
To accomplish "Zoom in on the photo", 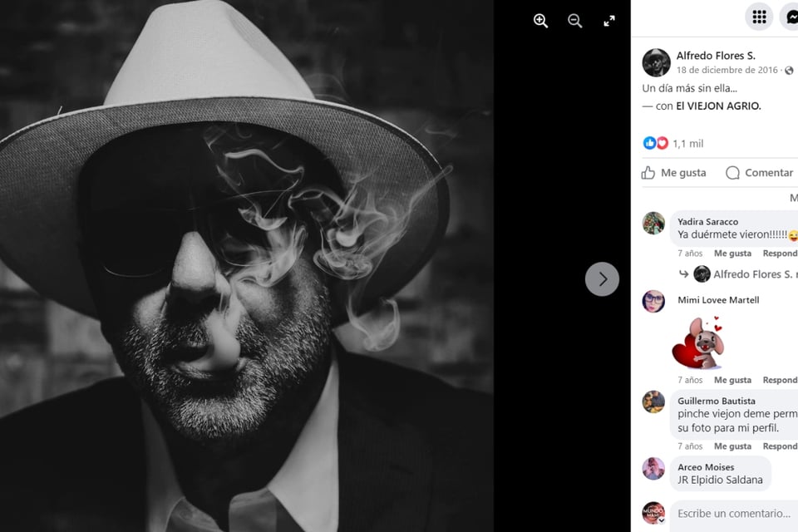I will point(540,21).
